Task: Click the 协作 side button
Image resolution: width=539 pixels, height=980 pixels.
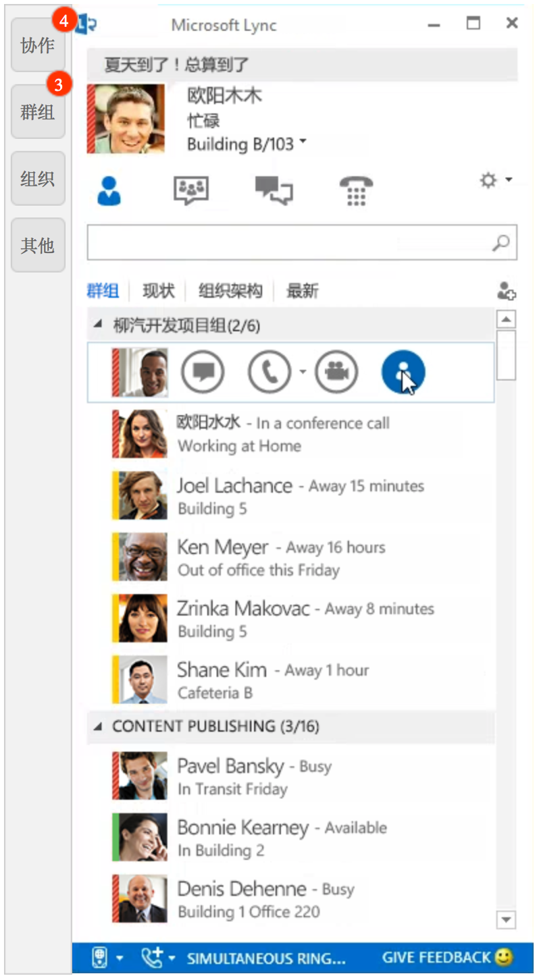Action: click(38, 45)
